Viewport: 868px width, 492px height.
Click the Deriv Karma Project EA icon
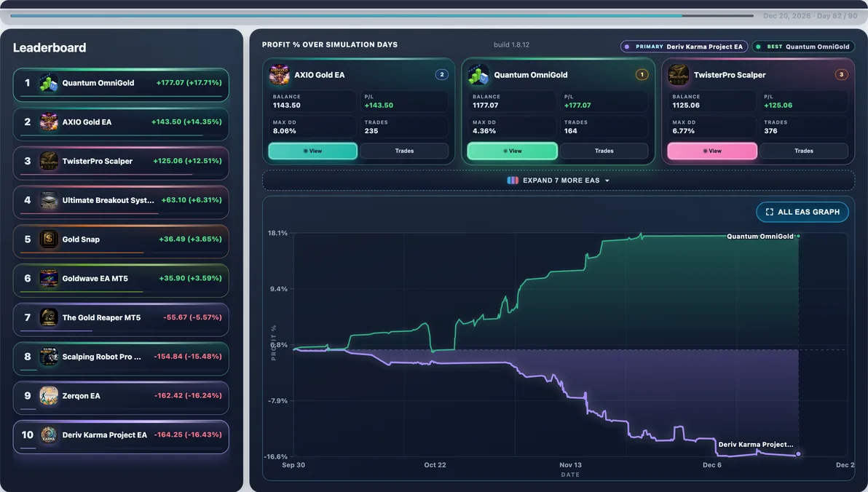click(49, 435)
